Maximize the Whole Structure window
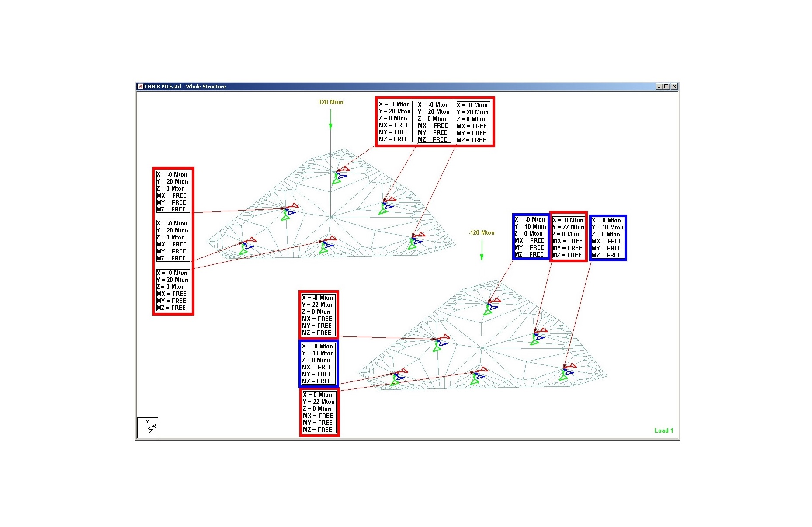The width and height of the screenshot is (812, 527). (x=666, y=87)
